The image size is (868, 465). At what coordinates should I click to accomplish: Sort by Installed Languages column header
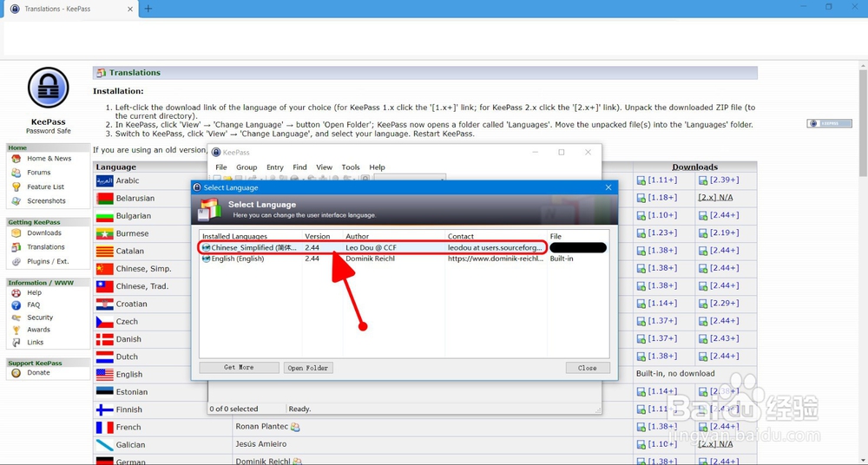[x=251, y=236]
